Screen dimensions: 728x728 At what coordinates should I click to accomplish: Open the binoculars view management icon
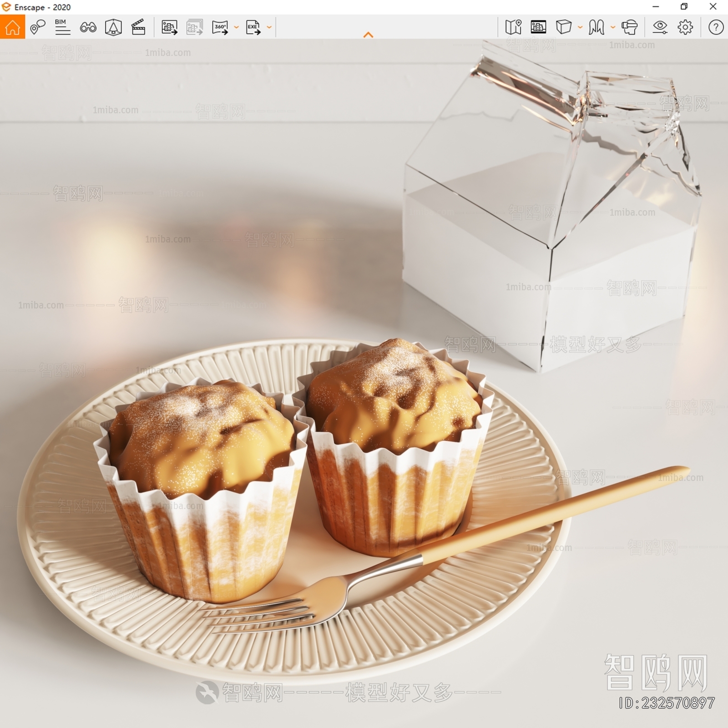coord(88,27)
